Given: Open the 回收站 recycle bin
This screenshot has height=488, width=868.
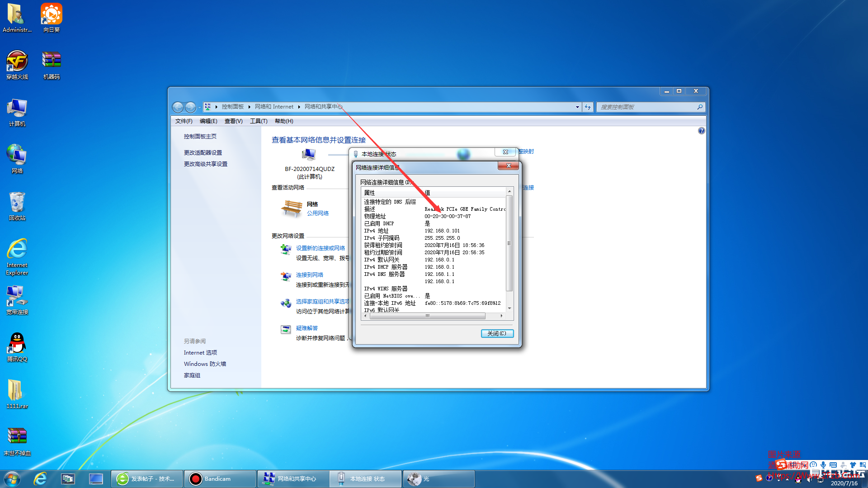Looking at the screenshot, I should click(17, 206).
